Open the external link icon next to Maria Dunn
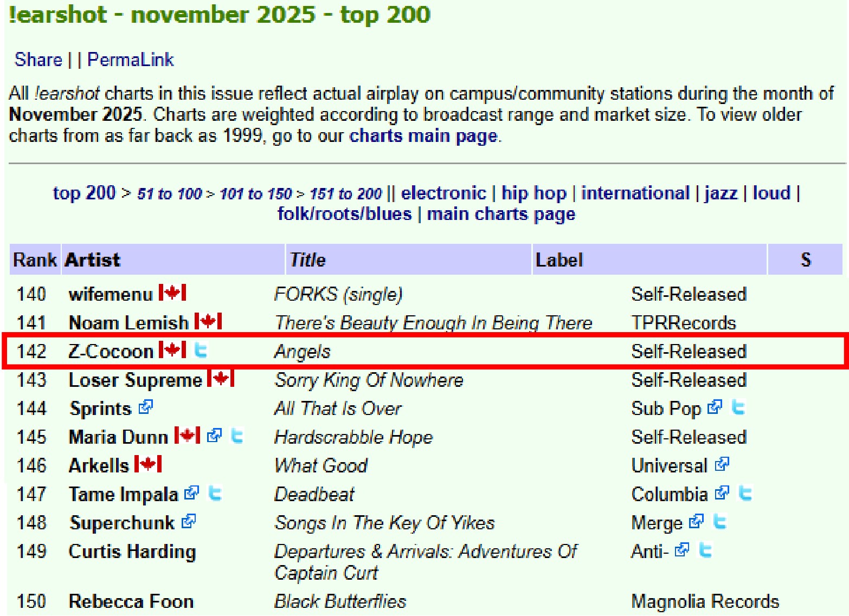 [214, 436]
